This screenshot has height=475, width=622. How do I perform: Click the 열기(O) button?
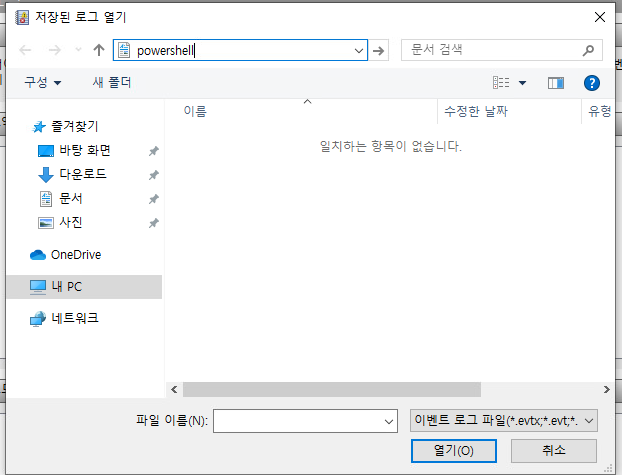click(453, 450)
